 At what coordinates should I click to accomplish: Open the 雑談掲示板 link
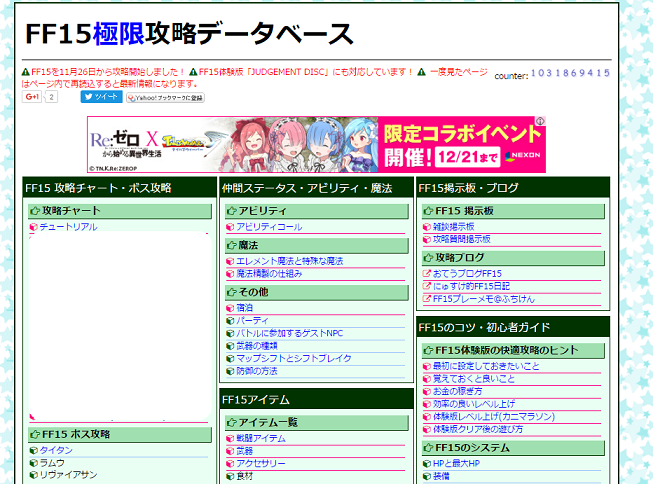(454, 227)
